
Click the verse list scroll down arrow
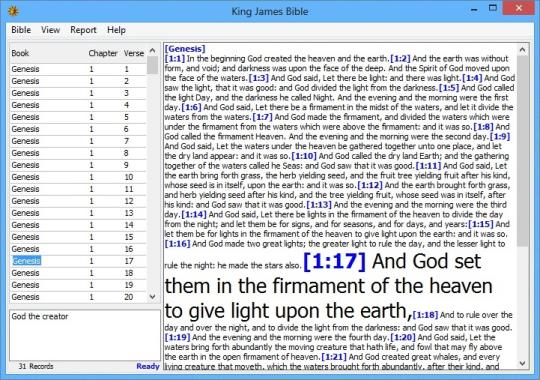pos(153,297)
